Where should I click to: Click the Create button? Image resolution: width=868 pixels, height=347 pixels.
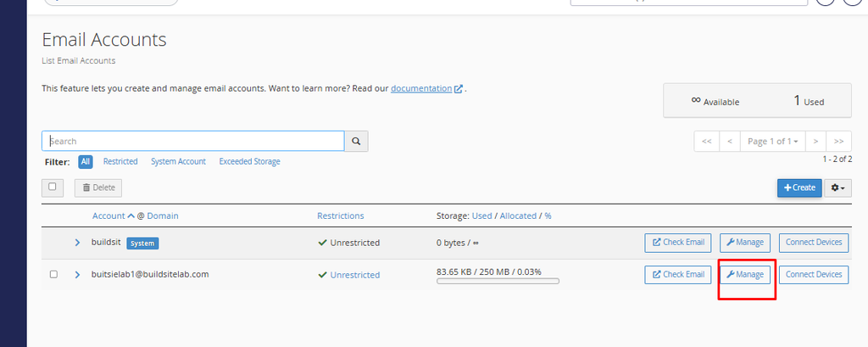click(x=799, y=187)
